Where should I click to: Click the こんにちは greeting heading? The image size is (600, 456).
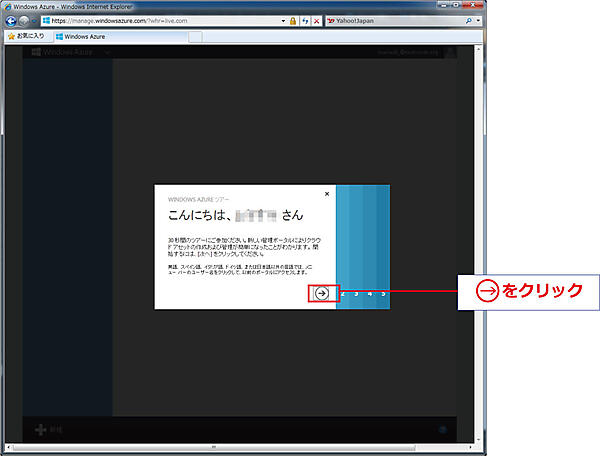pyautogui.click(x=235, y=215)
